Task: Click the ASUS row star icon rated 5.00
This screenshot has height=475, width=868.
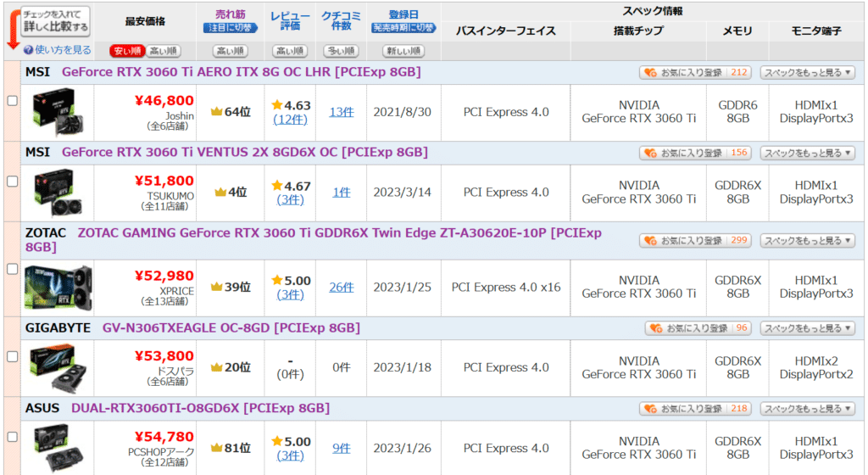Action: tap(277, 441)
